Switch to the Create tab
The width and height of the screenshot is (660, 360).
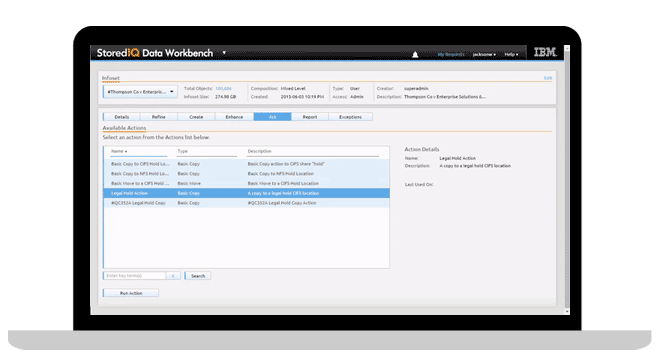coord(196,117)
